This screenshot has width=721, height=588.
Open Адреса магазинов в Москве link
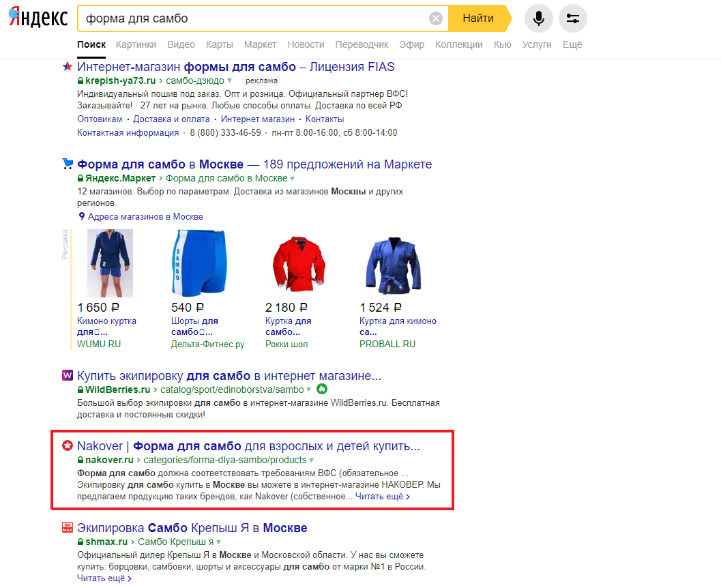pyautogui.click(x=145, y=216)
